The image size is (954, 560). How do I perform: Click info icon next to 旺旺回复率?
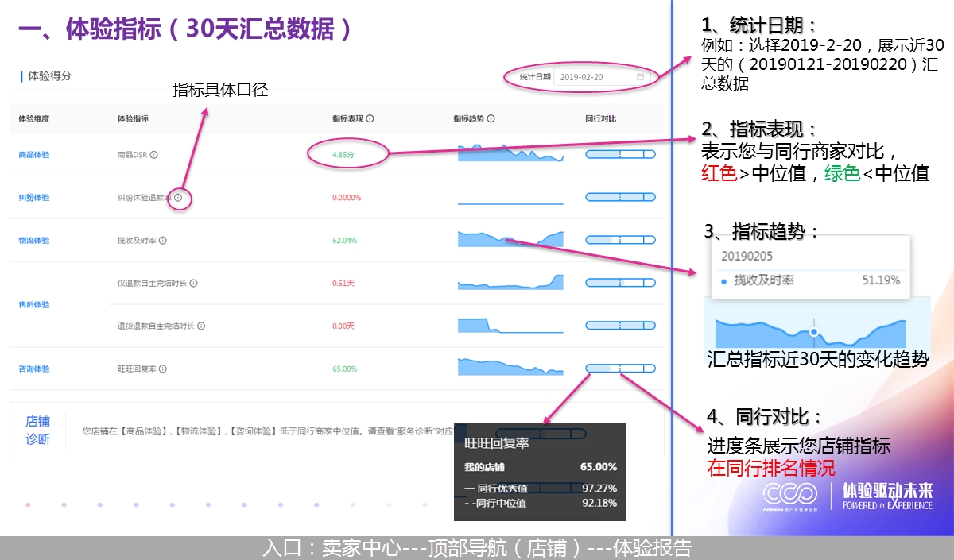[x=163, y=369]
